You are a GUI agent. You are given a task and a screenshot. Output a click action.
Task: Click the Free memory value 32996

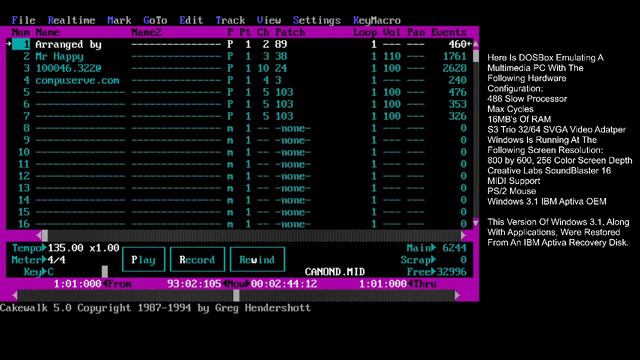tap(452, 272)
